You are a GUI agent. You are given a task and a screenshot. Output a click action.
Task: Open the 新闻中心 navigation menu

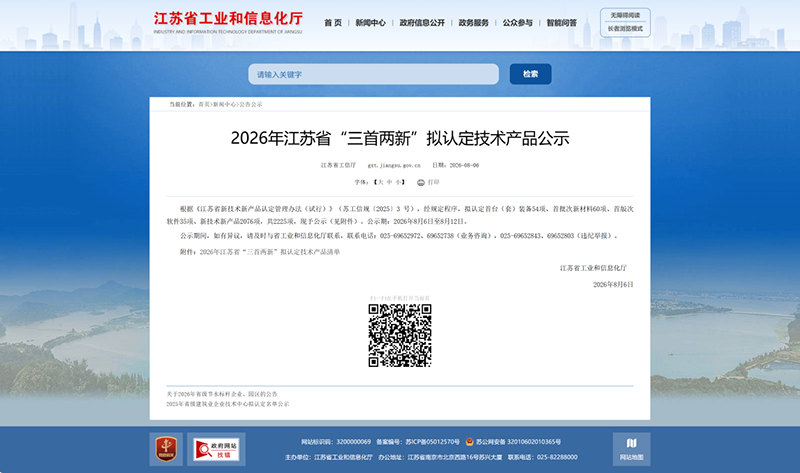pos(370,23)
